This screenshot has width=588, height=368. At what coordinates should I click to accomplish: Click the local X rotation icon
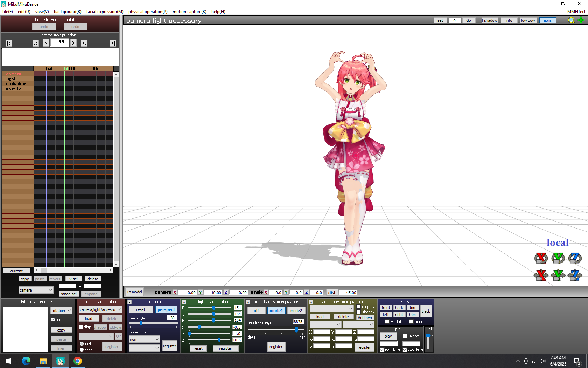click(x=541, y=258)
